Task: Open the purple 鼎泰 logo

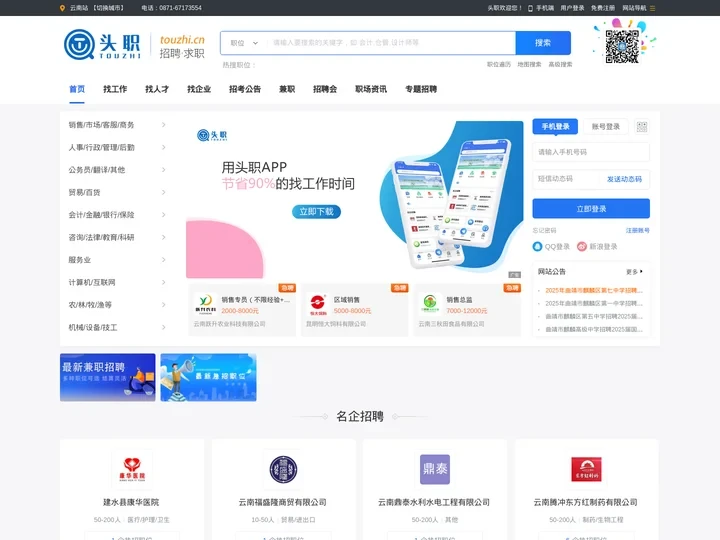Action: tap(435, 469)
